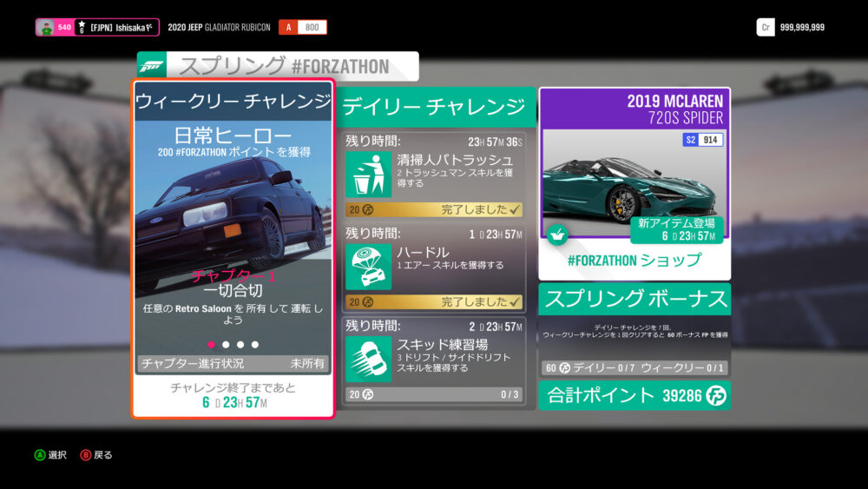This screenshot has height=489, width=868.
Task: Select the first chapter page dot
Action: (211, 345)
